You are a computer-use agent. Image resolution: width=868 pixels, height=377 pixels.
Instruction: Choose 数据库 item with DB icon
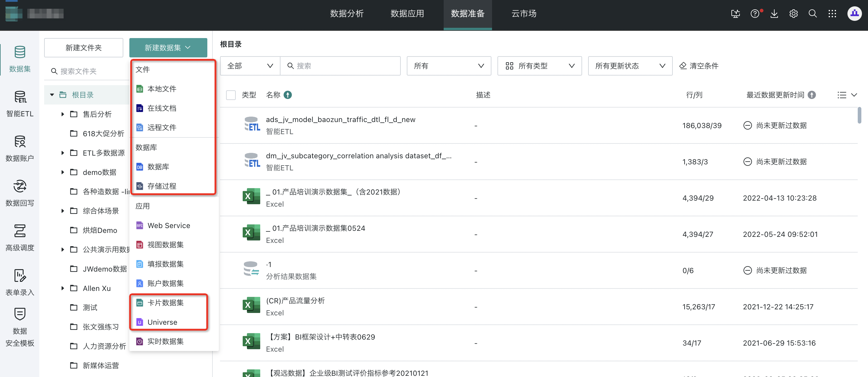click(x=174, y=167)
